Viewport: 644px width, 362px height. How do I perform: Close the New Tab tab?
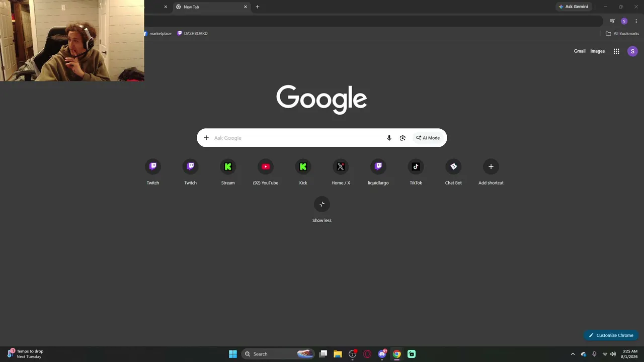[x=246, y=7]
